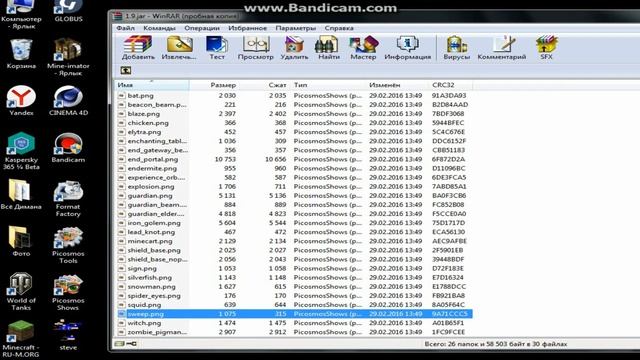The height and width of the screenshot is (360, 640).
Task: Select the file silverfish.png
Action: [x=149, y=278]
